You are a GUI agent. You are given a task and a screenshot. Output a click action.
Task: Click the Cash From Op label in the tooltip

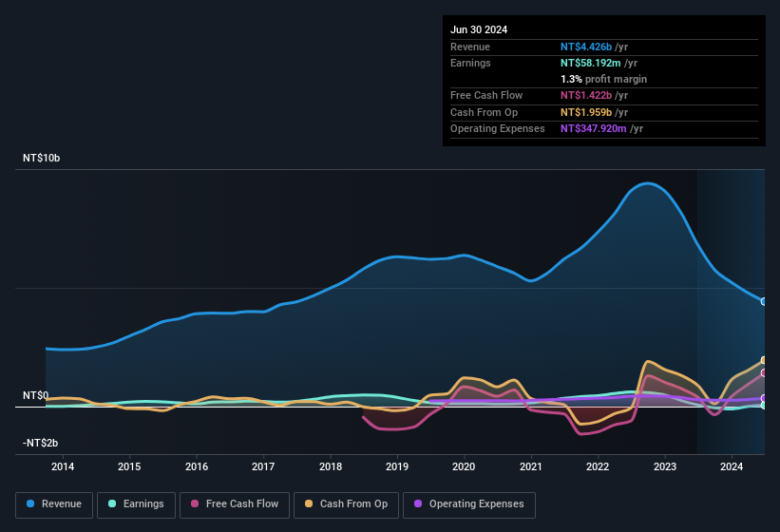click(x=484, y=112)
